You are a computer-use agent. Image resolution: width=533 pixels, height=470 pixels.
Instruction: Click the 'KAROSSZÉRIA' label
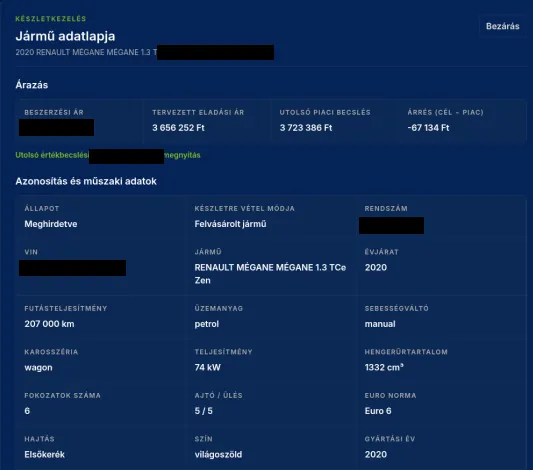[x=51, y=352]
